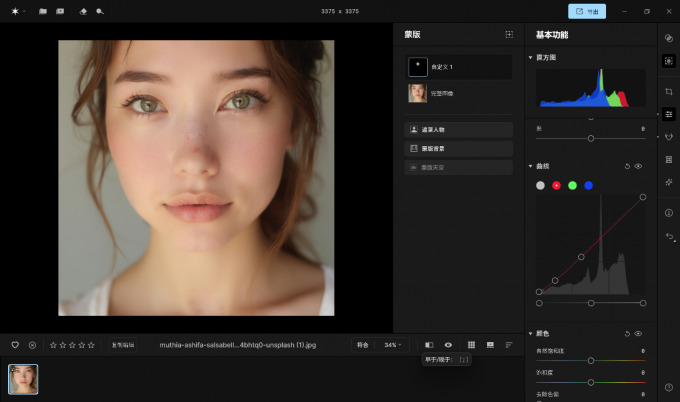Click the heart Favorite icon

pos(15,345)
